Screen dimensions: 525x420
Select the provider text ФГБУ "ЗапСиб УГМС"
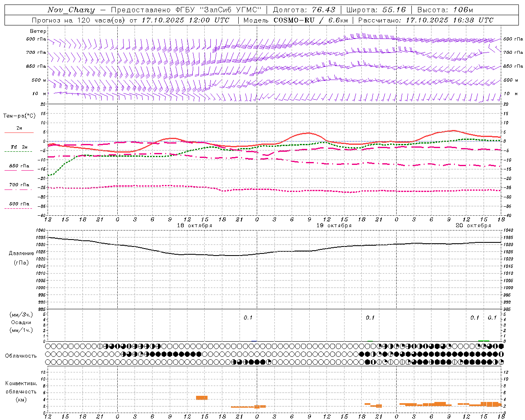(219, 10)
